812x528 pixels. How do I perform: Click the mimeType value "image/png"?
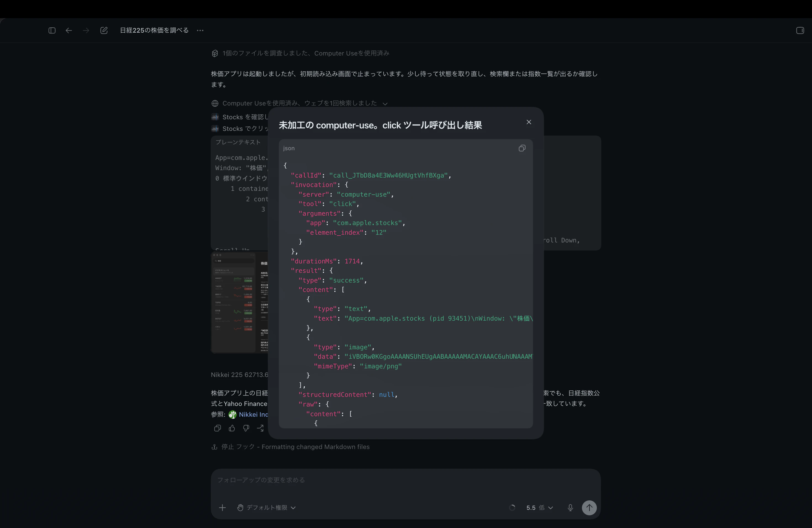381,366
